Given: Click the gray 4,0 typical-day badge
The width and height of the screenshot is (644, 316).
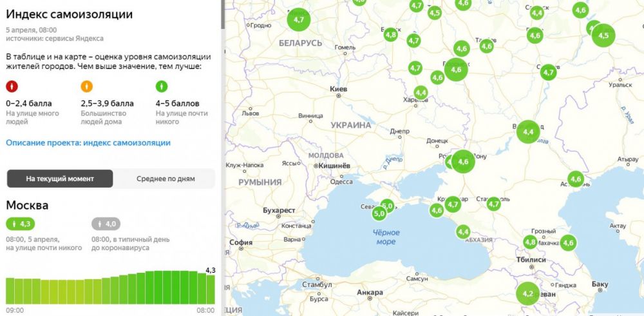Looking at the screenshot, I should point(106,224).
